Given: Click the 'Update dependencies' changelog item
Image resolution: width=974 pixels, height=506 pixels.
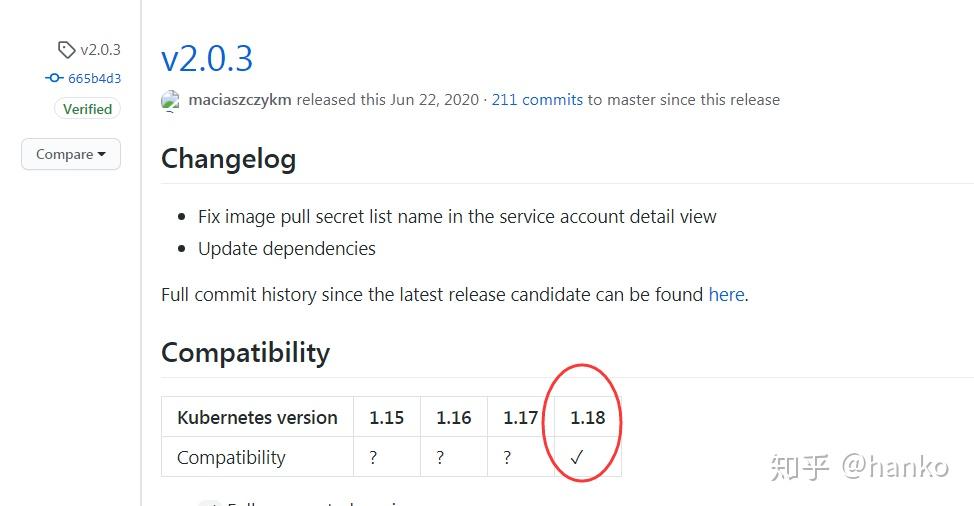Looking at the screenshot, I should click(286, 249).
